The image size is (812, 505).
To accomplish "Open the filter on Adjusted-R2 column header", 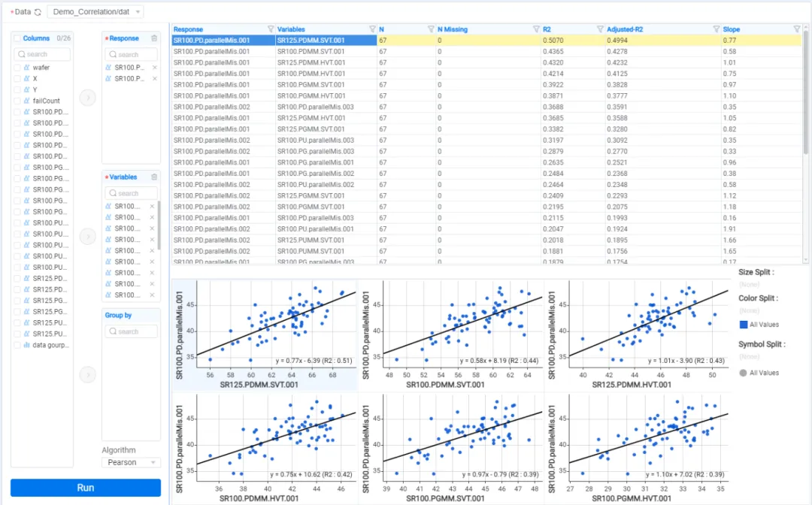I will click(x=716, y=29).
